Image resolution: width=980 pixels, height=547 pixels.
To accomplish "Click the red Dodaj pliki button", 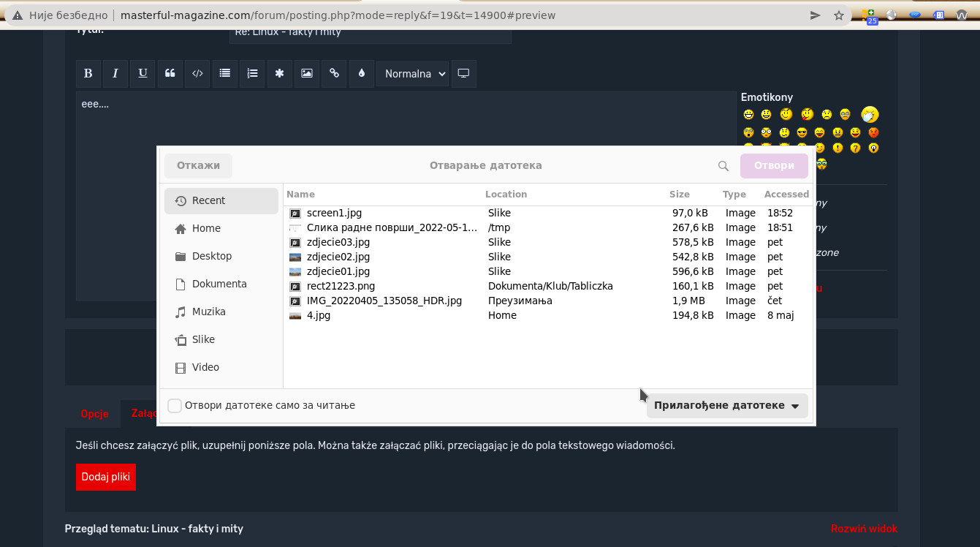I will (x=106, y=477).
